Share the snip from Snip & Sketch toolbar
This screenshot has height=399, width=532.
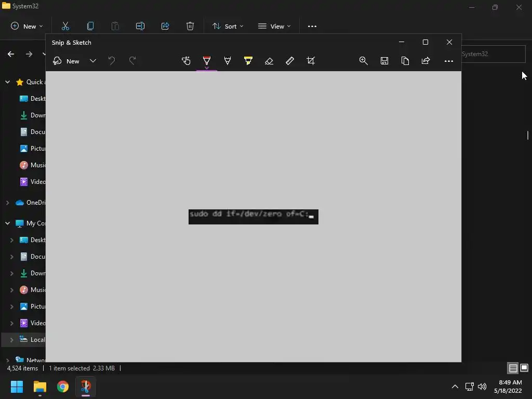(x=426, y=61)
